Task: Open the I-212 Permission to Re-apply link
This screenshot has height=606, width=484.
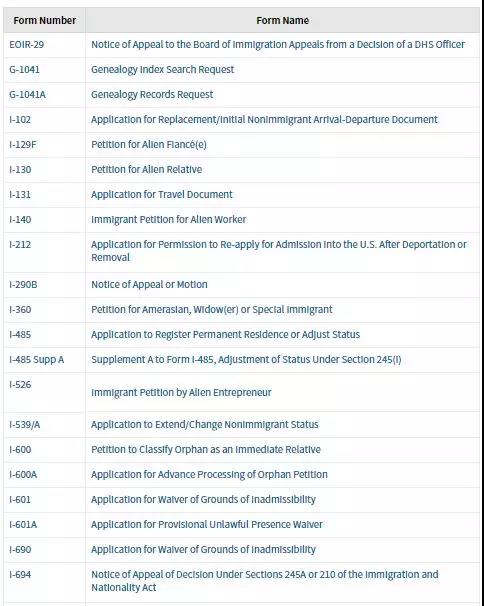Action: [x=279, y=251]
